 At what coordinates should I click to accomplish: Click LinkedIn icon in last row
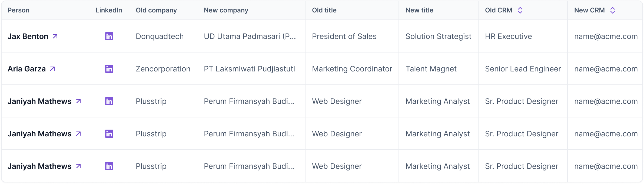[109, 166]
